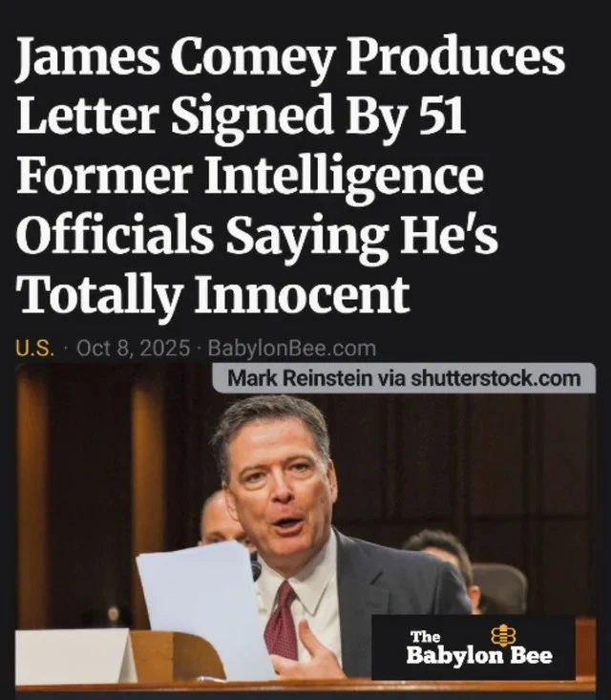This screenshot has width=611, height=700.
Task: Click the blurred person at right background
Action: pyautogui.click(x=442, y=562)
